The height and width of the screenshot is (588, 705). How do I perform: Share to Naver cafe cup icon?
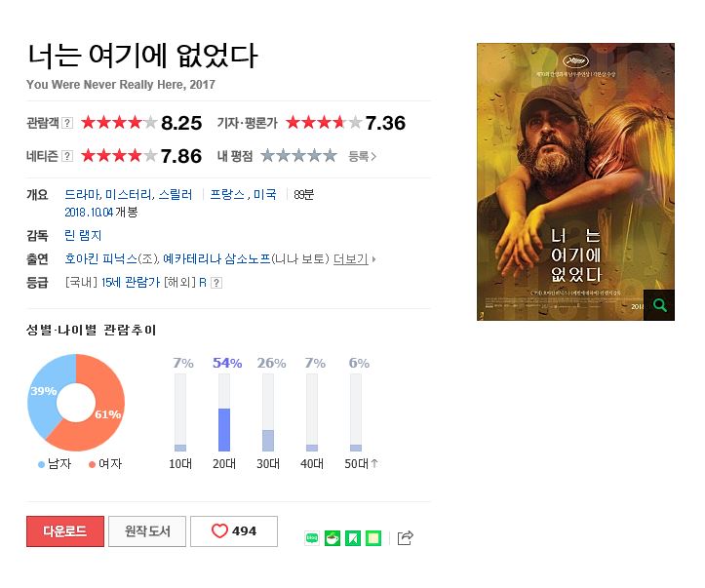point(333,538)
